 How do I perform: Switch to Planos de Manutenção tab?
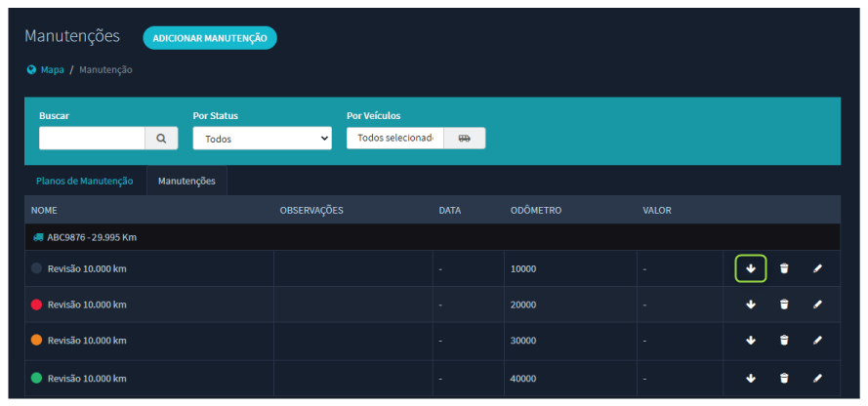85,181
